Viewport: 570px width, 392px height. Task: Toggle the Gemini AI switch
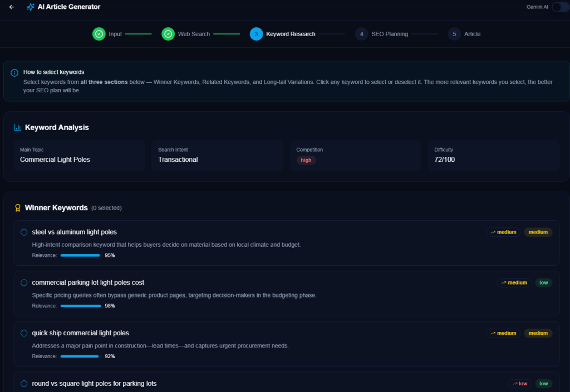[x=561, y=7]
